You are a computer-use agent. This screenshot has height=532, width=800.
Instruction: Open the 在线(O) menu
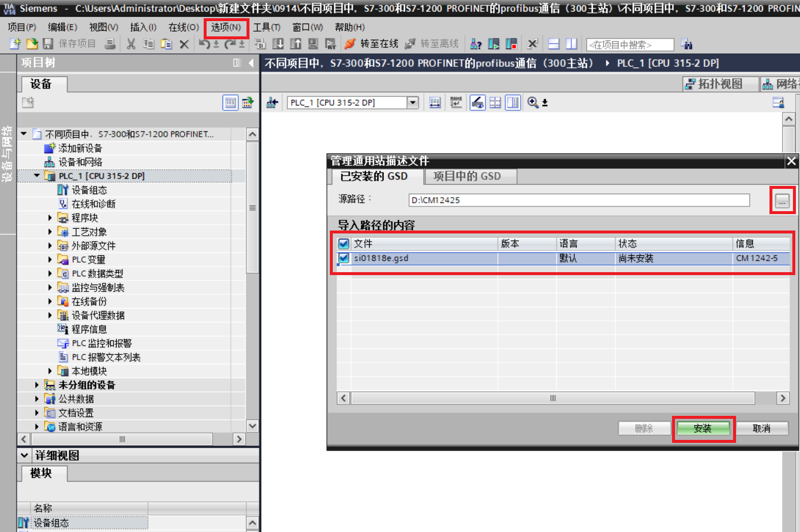[x=183, y=28]
